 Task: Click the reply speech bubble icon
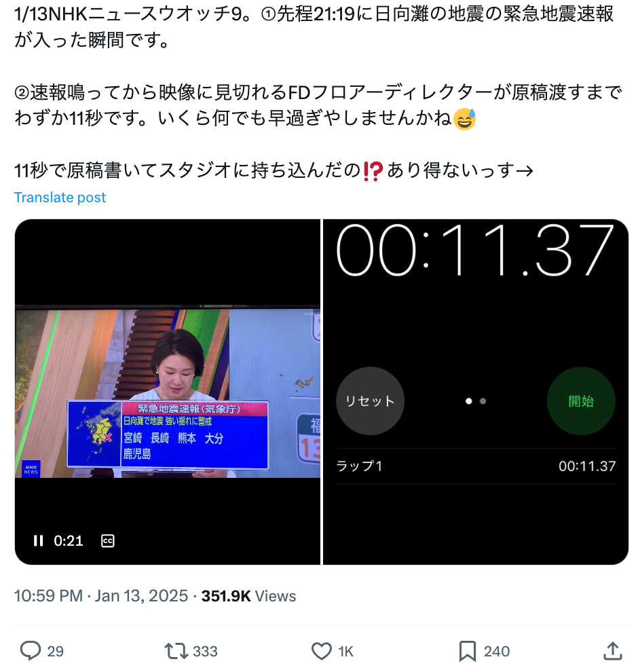pos(31,651)
